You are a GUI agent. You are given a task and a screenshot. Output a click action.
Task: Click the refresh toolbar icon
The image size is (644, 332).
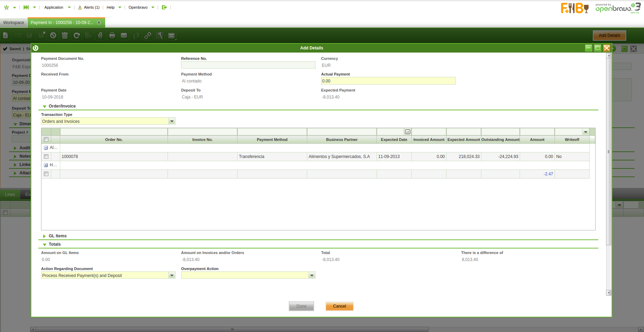[x=77, y=35]
